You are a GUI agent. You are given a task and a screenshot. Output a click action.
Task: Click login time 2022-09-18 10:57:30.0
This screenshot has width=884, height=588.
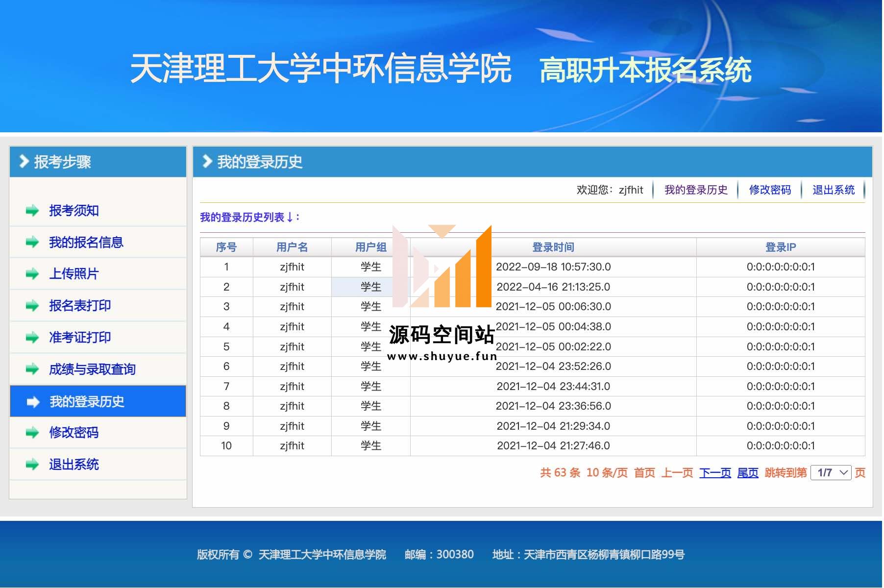(x=553, y=267)
